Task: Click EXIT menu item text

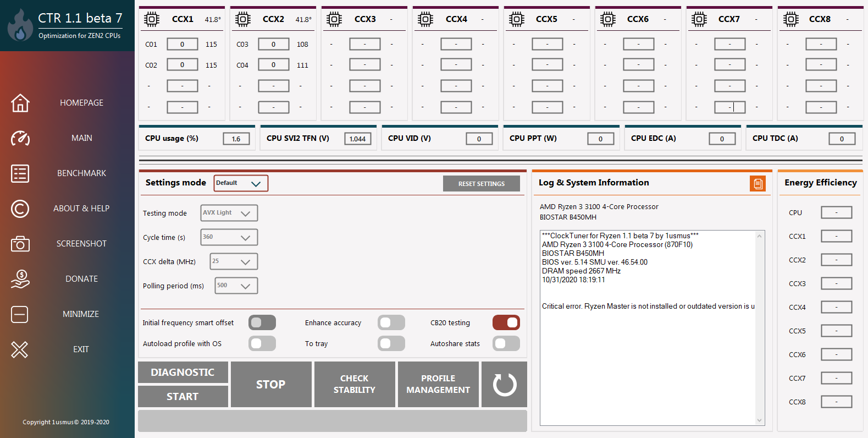Action: click(x=81, y=349)
